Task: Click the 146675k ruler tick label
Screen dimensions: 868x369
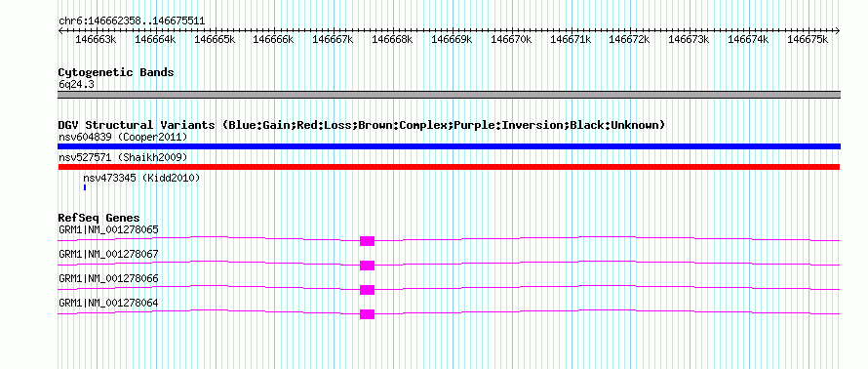Action: [x=808, y=39]
